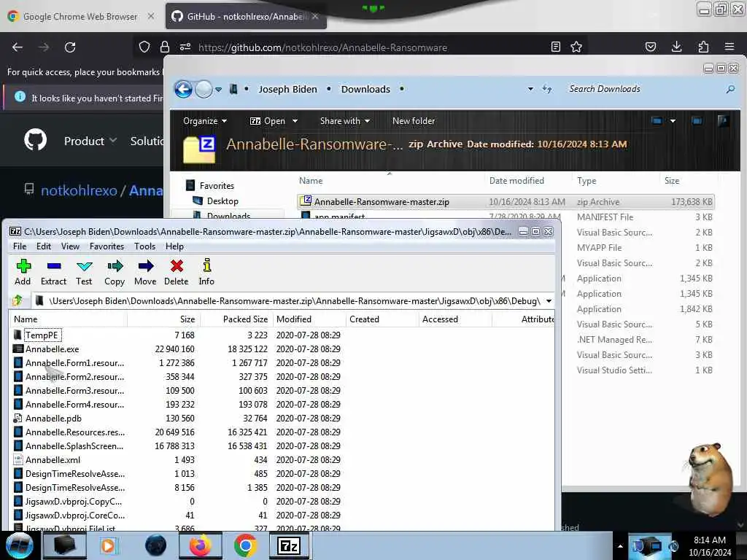Bookmark the page with star icon
Viewport: 747px width, 560px height.
click(x=576, y=47)
